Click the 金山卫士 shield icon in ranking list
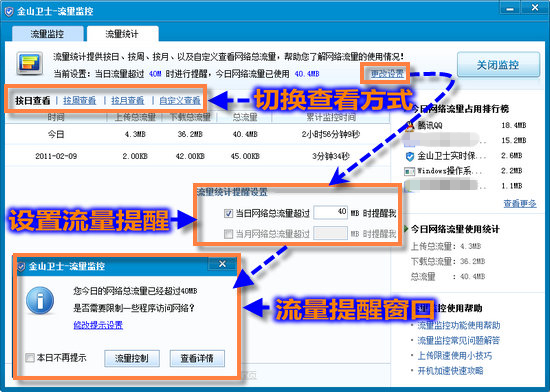 click(x=410, y=156)
